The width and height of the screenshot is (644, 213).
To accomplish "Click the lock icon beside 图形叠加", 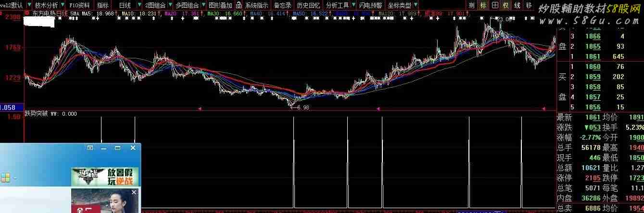I will (239, 5).
